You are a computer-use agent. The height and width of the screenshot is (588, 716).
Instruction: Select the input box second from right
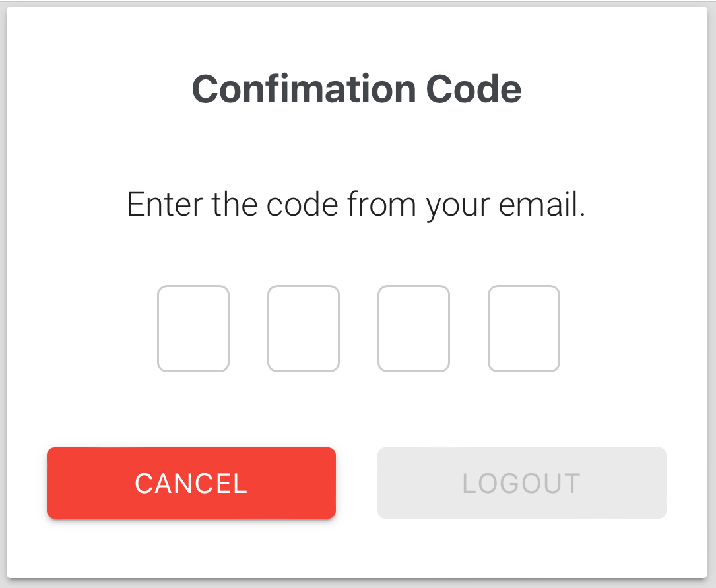414,329
